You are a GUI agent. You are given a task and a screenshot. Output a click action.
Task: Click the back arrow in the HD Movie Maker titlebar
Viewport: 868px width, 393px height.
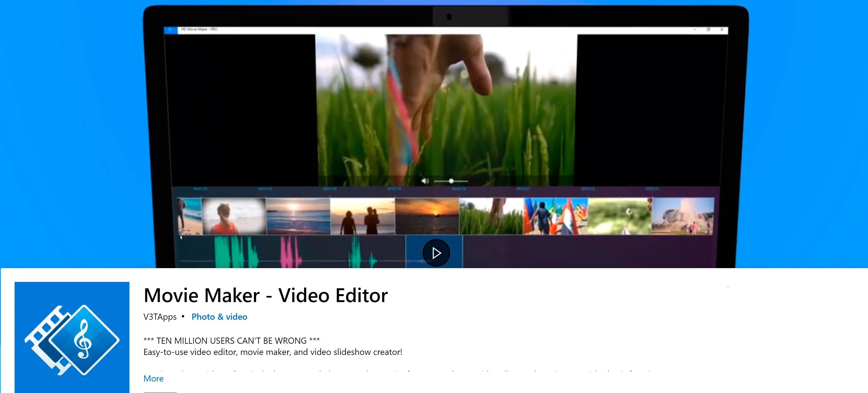pyautogui.click(x=169, y=29)
